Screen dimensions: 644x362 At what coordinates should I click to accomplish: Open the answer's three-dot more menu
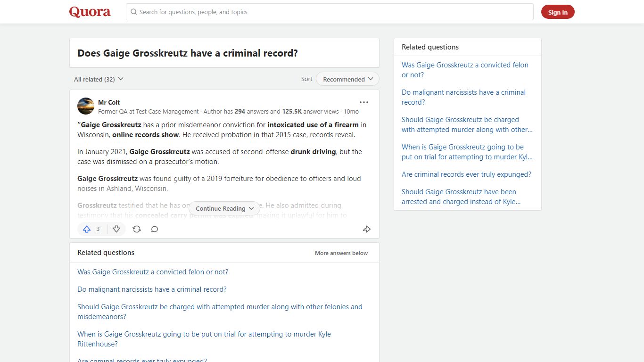pyautogui.click(x=364, y=102)
